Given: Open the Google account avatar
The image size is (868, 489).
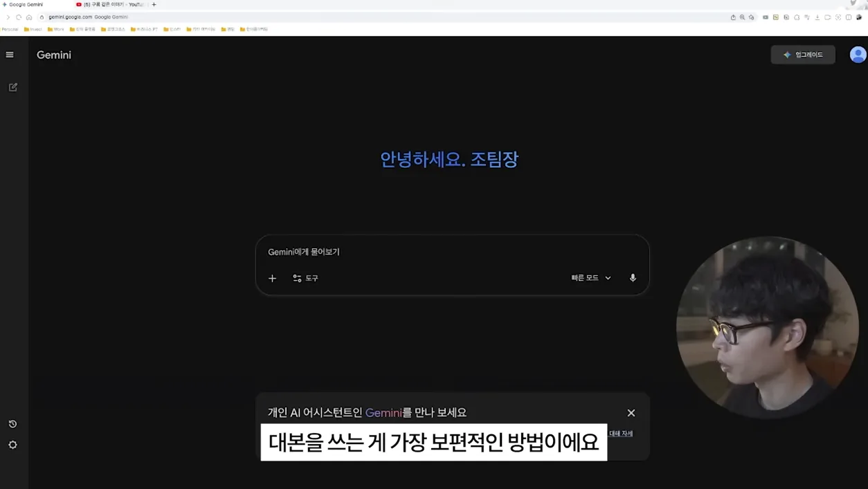Looking at the screenshot, I should (x=858, y=55).
